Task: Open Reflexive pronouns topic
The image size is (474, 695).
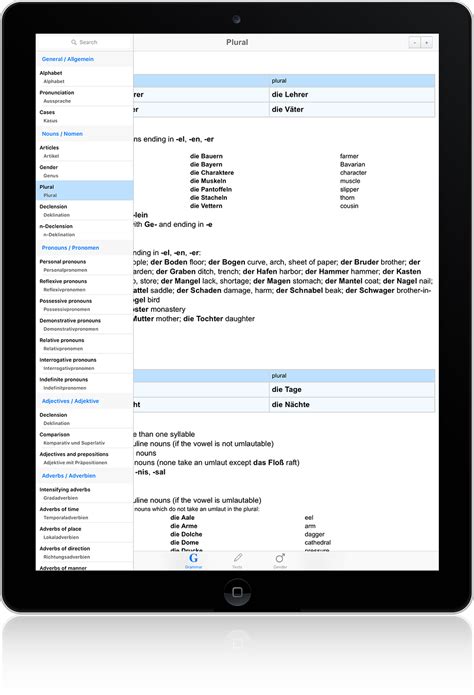Action: tap(84, 285)
